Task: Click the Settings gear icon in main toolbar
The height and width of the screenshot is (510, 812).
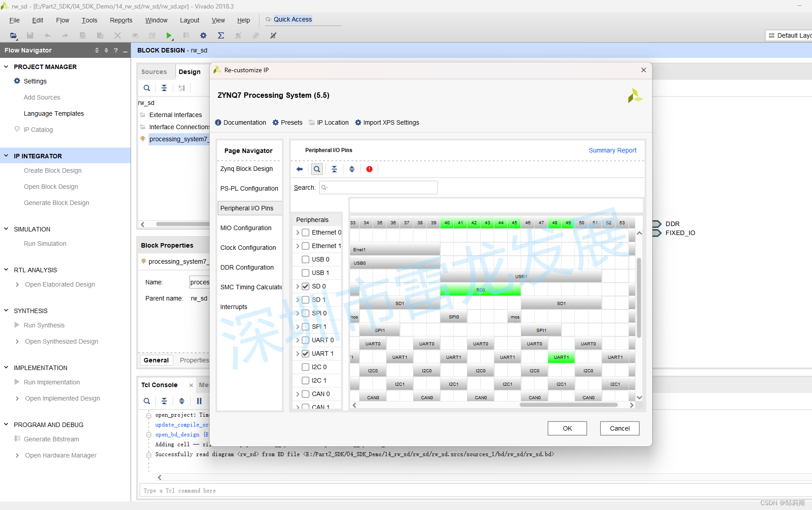Action: [x=203, y=35]
